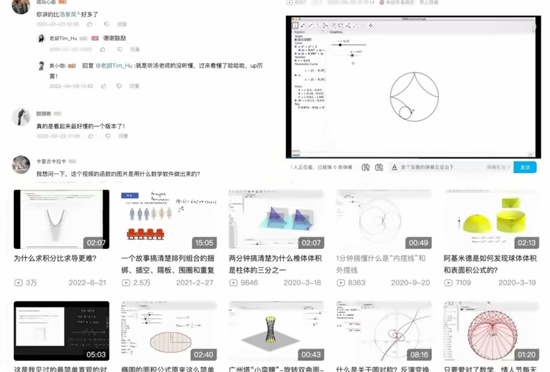Like the 老胡Tim_Hu reply 谢谢鼓励
The image size is (550, 372).
[x=103, y=49]
